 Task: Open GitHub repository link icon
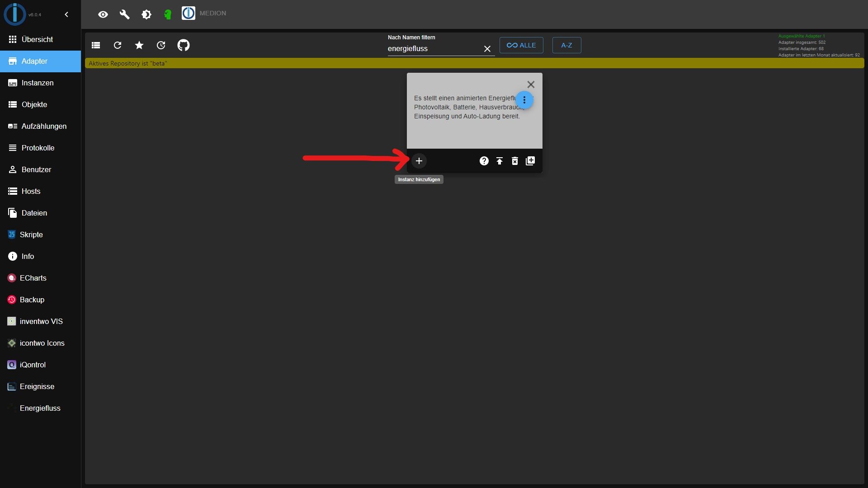pyautogui.click(x=184, y=45)
